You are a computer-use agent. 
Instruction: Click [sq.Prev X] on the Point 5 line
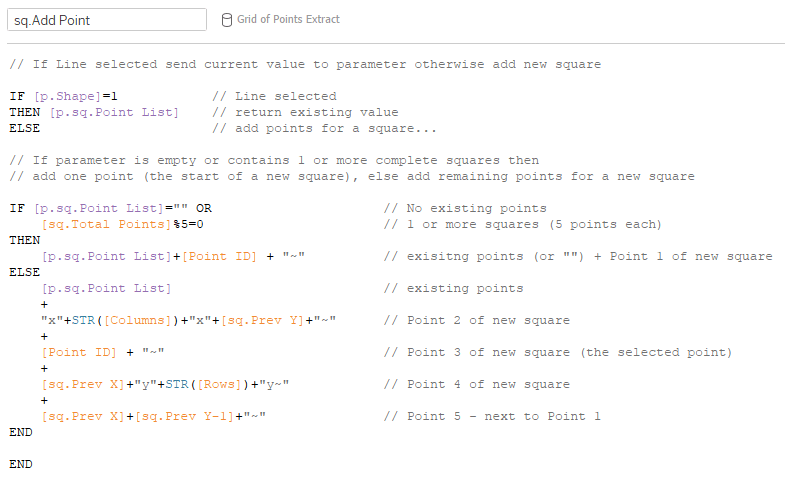82,416
